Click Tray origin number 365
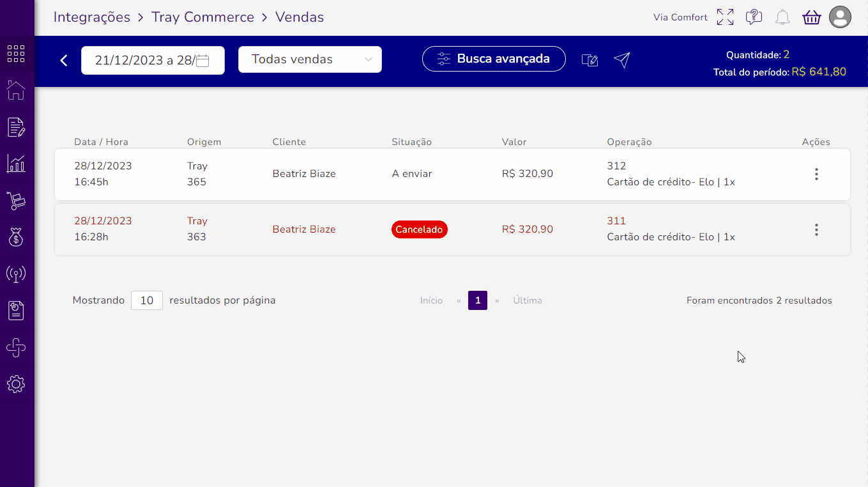Image resolution: width=868 pixels, height=487 pixels. [x=197, y=182]
